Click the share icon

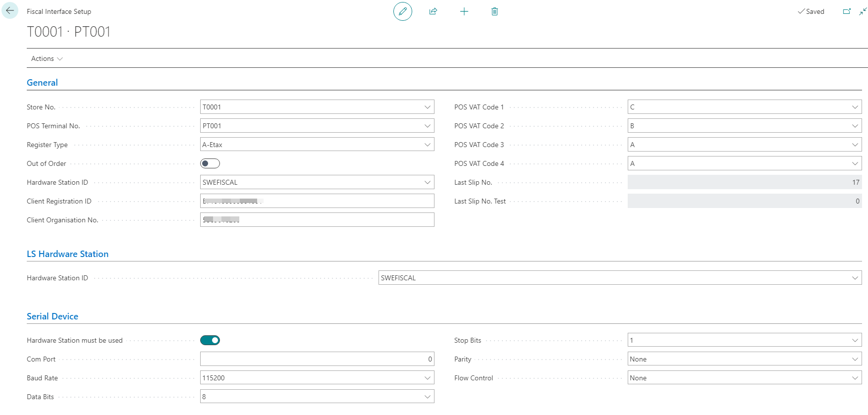(433, 11)
